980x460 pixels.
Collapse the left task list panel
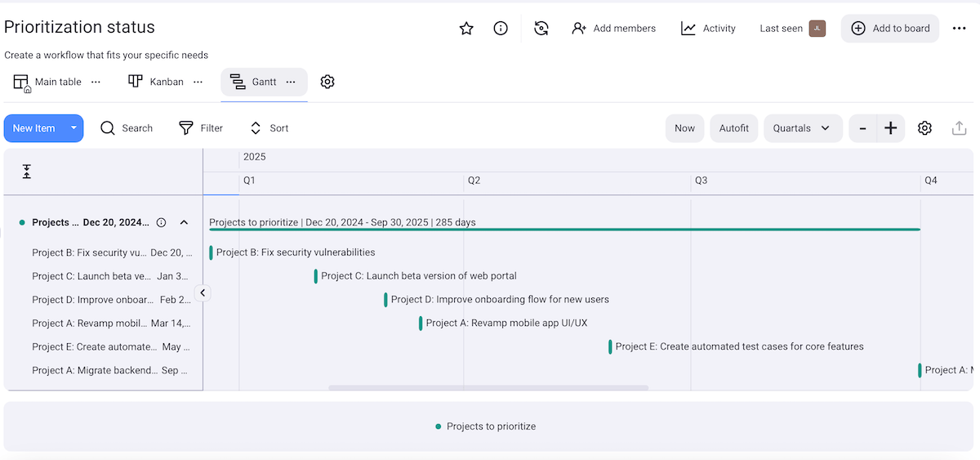point(203,293)
